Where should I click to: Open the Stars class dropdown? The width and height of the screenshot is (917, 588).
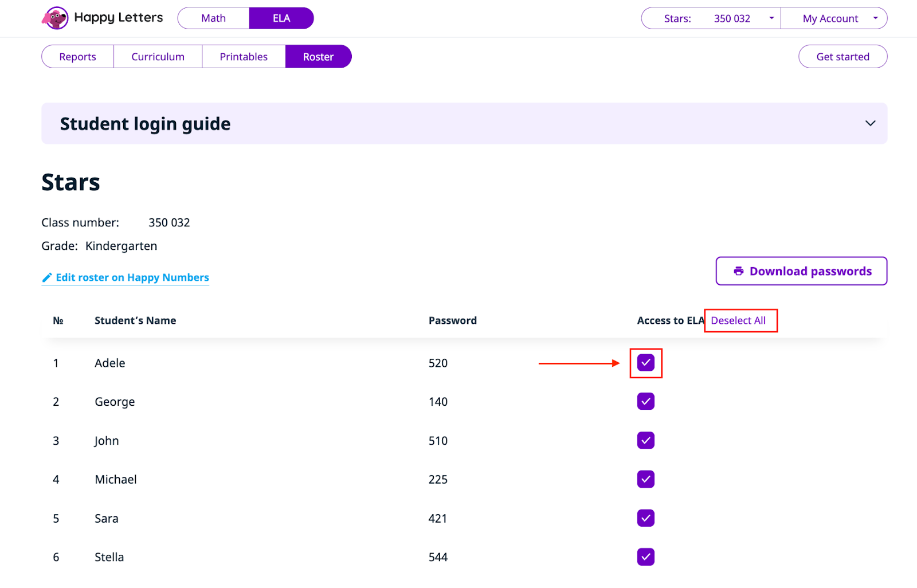click(711, 18)
